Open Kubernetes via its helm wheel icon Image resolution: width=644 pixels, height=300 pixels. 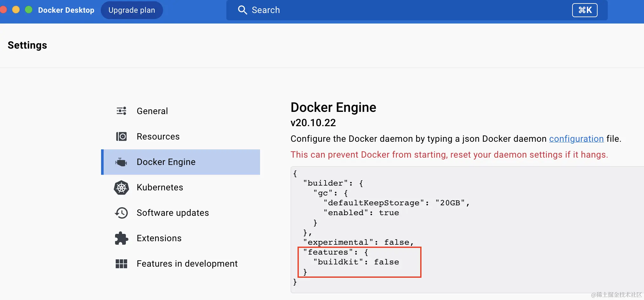coord(121,187)
